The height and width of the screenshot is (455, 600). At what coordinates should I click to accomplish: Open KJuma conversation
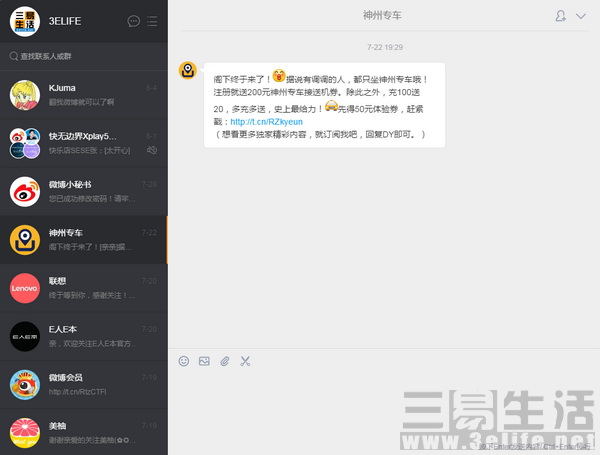[x=84, y=95]
